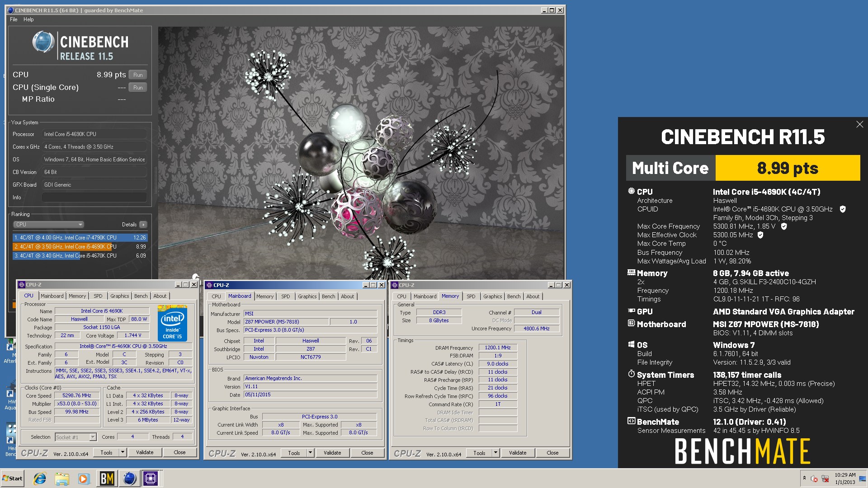Open Cinebench File menu
This screenshot has width=868, height=488.
pyautogui.click(x=14, y=19)
